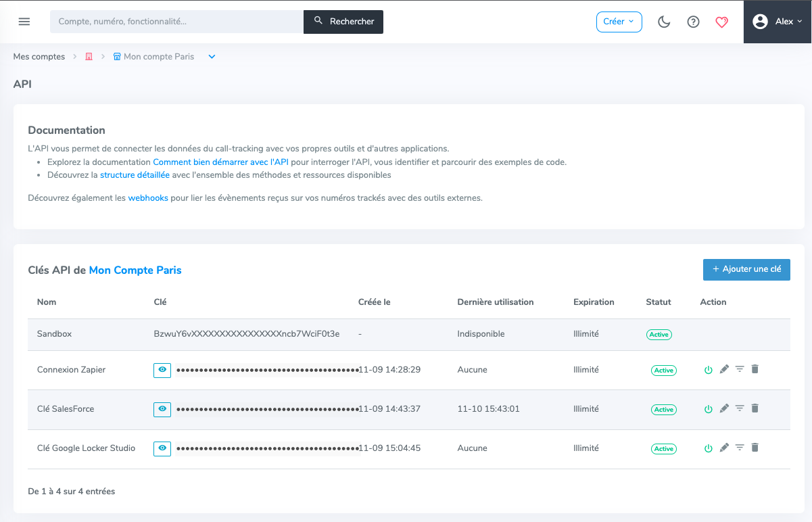Click the pink heart icon in header
Screen dimensions: 812x522
coord(721,22)
